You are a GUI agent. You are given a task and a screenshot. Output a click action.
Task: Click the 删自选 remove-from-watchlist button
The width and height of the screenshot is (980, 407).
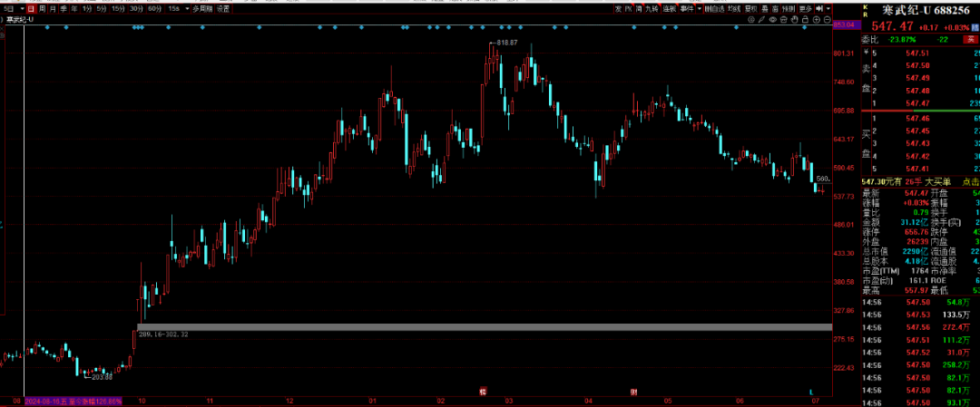(714, 9)
